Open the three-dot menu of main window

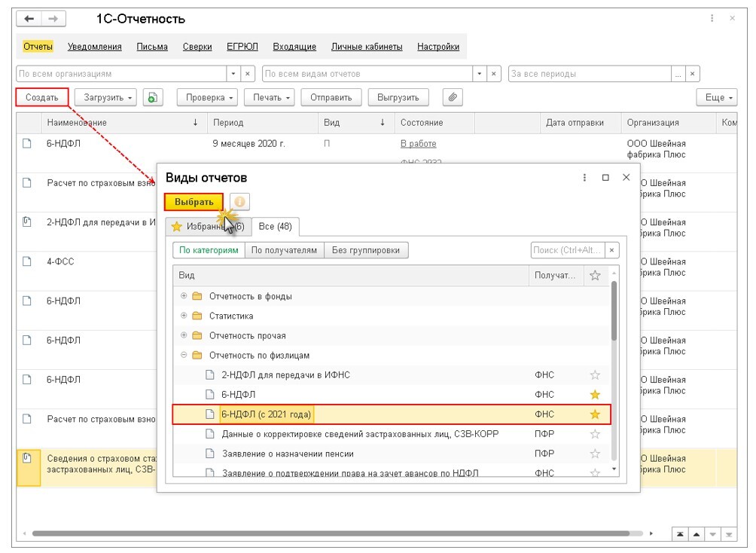pyautogui.click(x=712, y=18)
